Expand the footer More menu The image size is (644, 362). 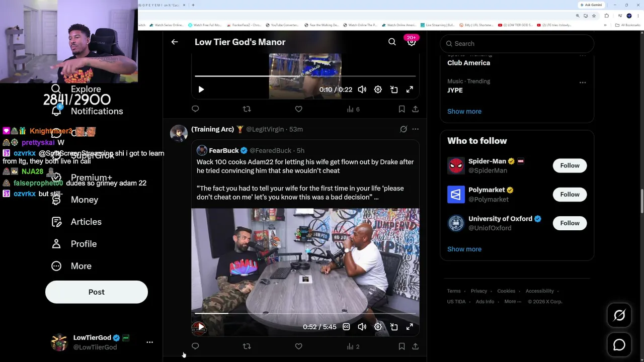coord(513,302)
